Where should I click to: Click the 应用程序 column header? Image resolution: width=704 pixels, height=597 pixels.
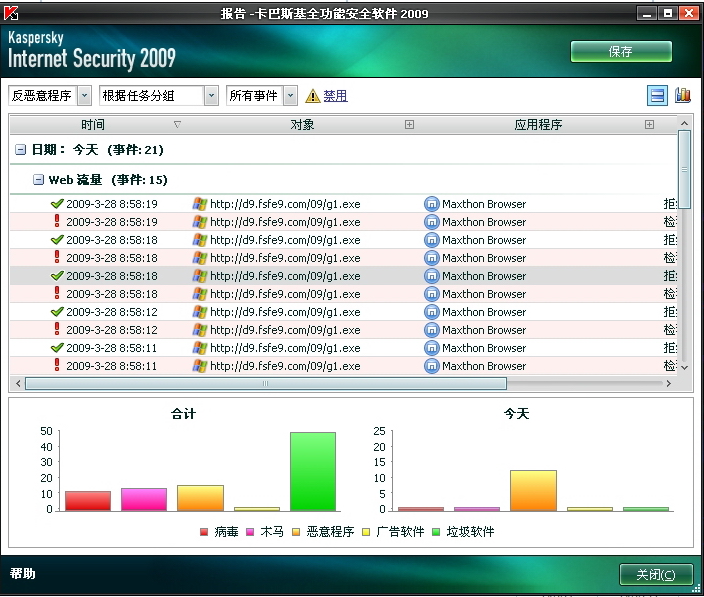pos(538,124)
